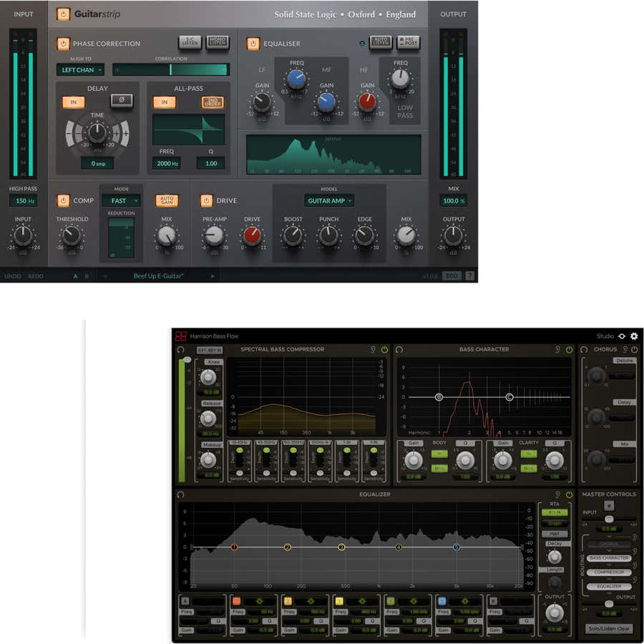Toggle the All-Pass IN button

coord(165,102)
